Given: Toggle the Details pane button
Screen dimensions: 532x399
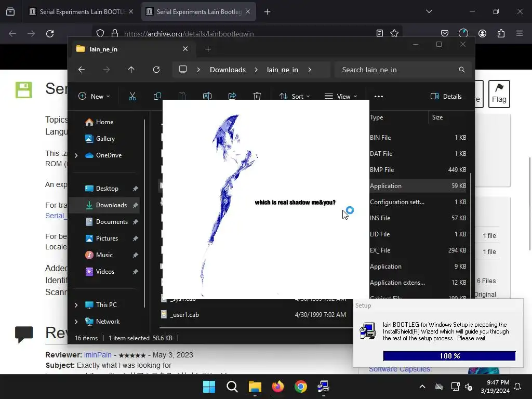Looking at the screenshot, I should click(446, 96).
